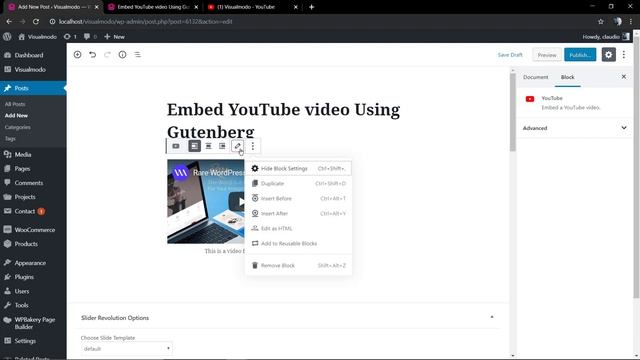Open Posts in admin sidebar

(33, 88)
